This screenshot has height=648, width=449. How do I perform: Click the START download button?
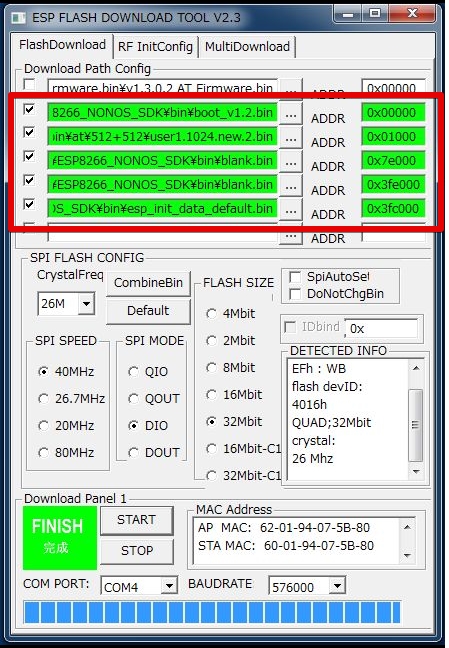[x=137, y=520]
